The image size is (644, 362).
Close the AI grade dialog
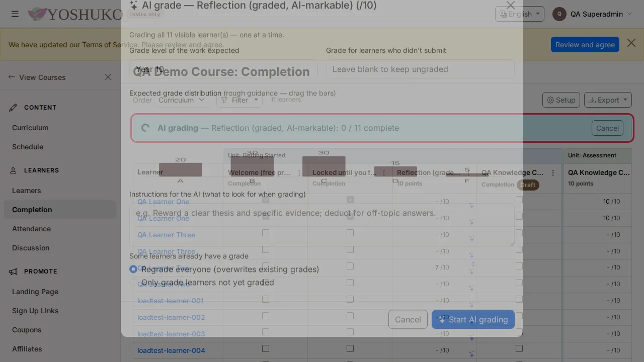[511, 5]
